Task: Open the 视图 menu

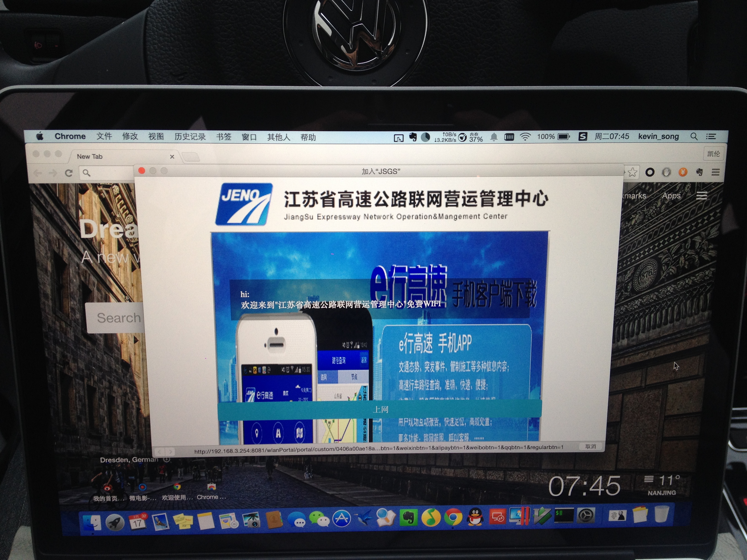Action: [x=156, y=136]
